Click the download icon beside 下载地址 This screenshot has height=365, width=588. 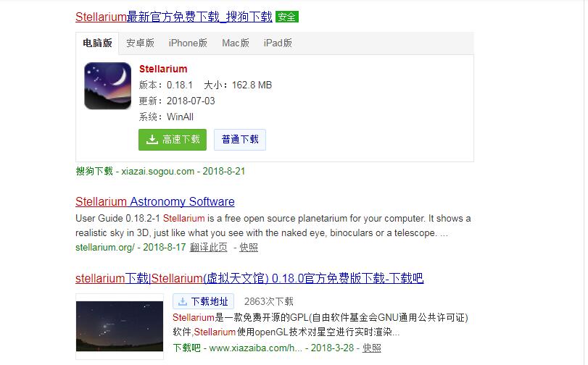point(182,301)
